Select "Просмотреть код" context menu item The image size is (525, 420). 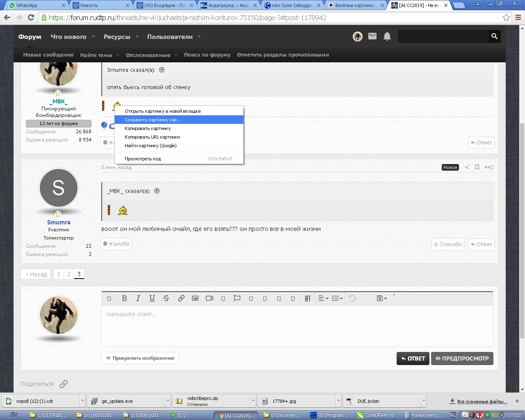tap(179, 159)
